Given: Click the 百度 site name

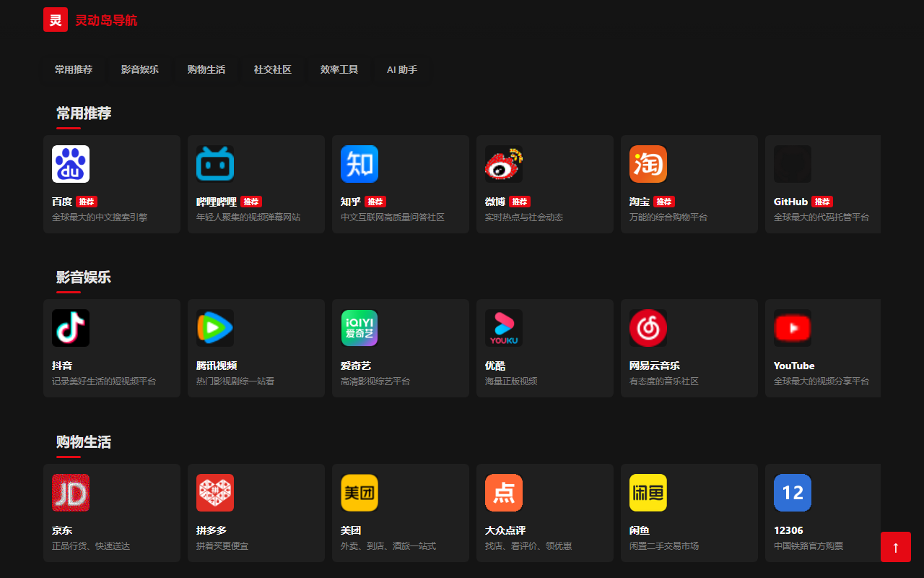Looking at the screenshot, I should 62,202.
